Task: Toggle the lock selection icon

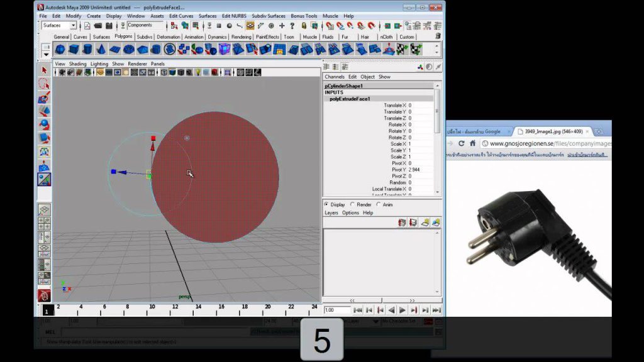Action: pos(304,26)
